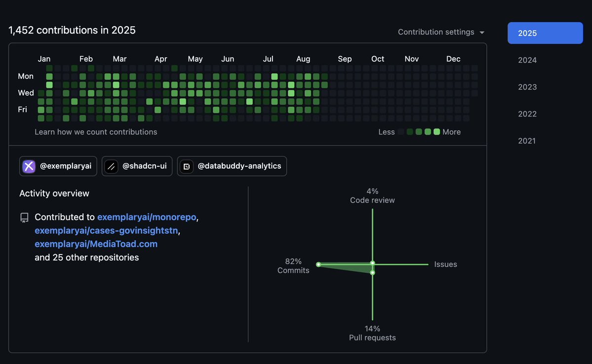Click the databuddy-analytics square logo icon

point(187,166)
